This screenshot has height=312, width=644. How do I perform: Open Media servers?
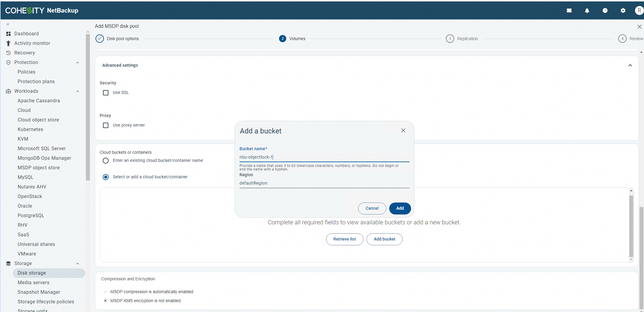(x=34, y=283)
